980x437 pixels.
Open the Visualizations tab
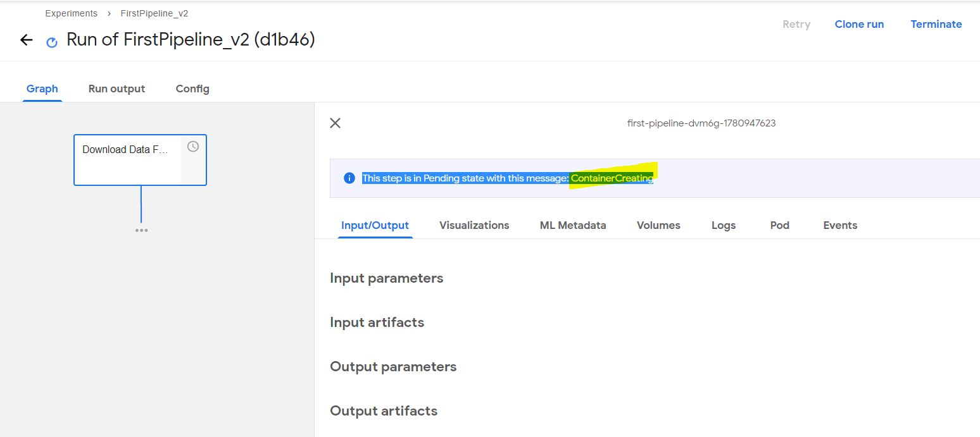tap(474, 225)
